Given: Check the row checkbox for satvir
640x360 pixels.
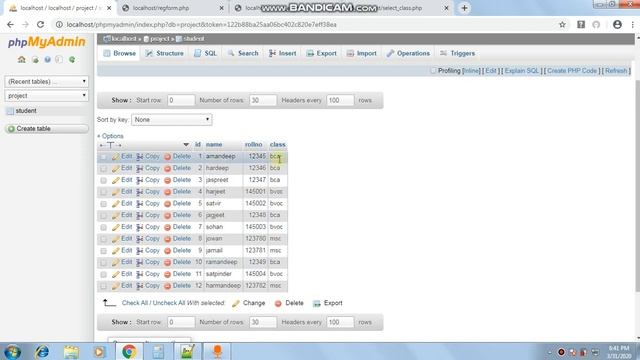Looking at the screenshot, I should pyautogui.click(x=103, y=204).
